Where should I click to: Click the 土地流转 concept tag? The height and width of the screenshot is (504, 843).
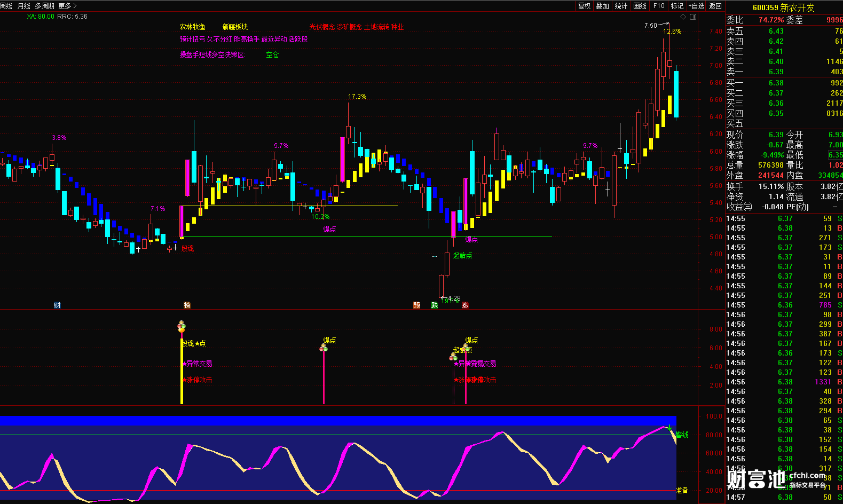pyautogui.click(x=376, y=27)
